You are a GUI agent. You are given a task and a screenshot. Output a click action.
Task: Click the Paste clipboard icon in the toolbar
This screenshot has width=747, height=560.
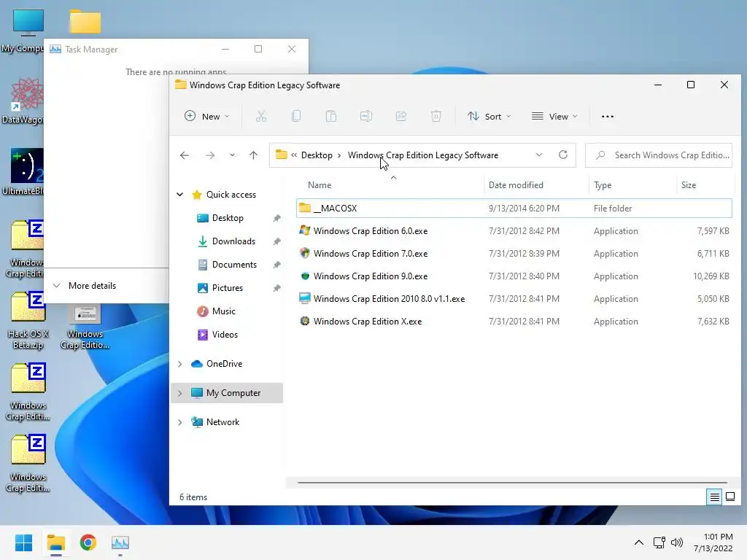331,116
